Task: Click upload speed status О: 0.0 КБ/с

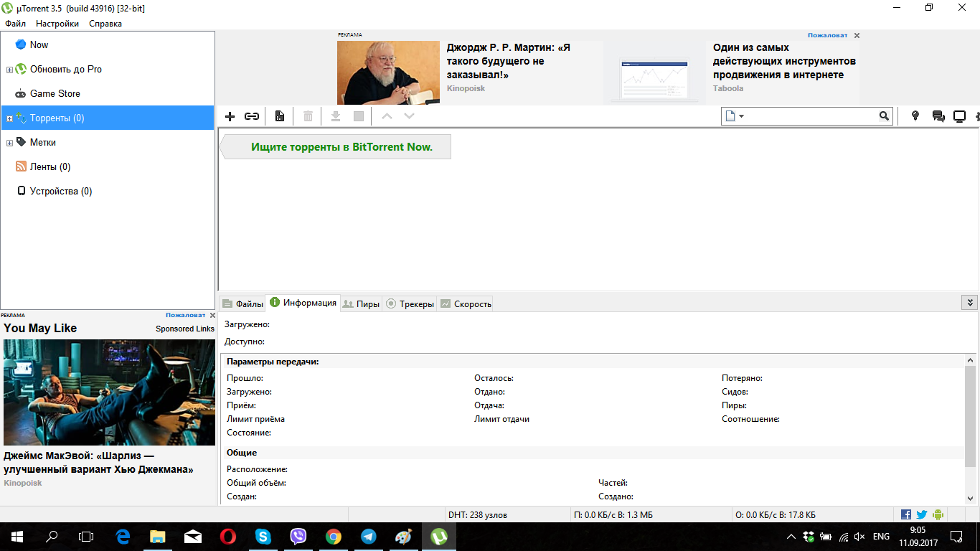Action: [x=776, y=514]
